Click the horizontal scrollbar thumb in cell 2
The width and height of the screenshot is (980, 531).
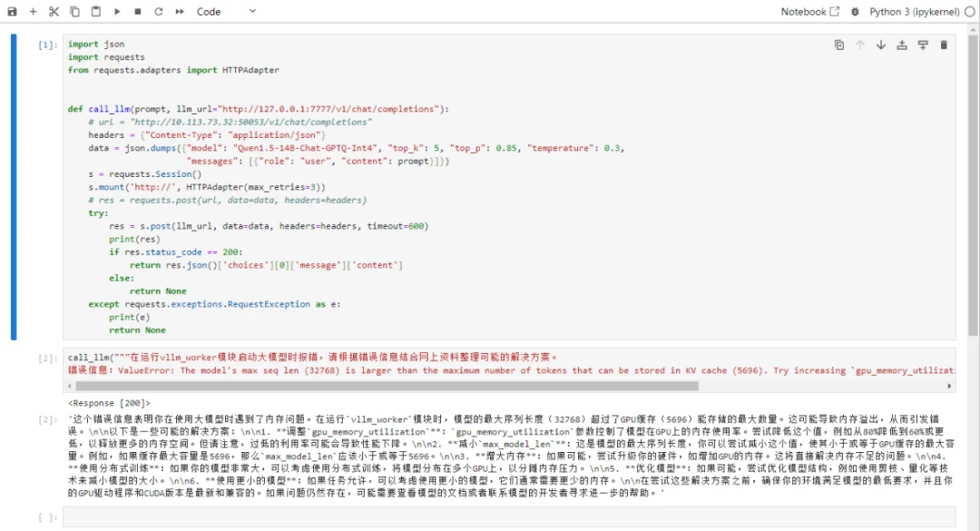tap(387, 386)
